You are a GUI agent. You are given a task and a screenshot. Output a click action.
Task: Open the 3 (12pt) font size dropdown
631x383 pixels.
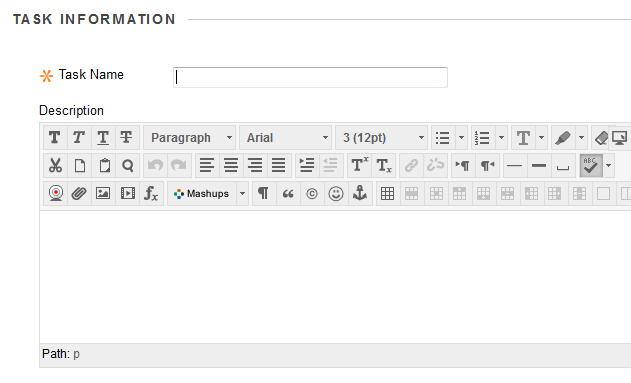pyautogui.click(x=381, y=138)
